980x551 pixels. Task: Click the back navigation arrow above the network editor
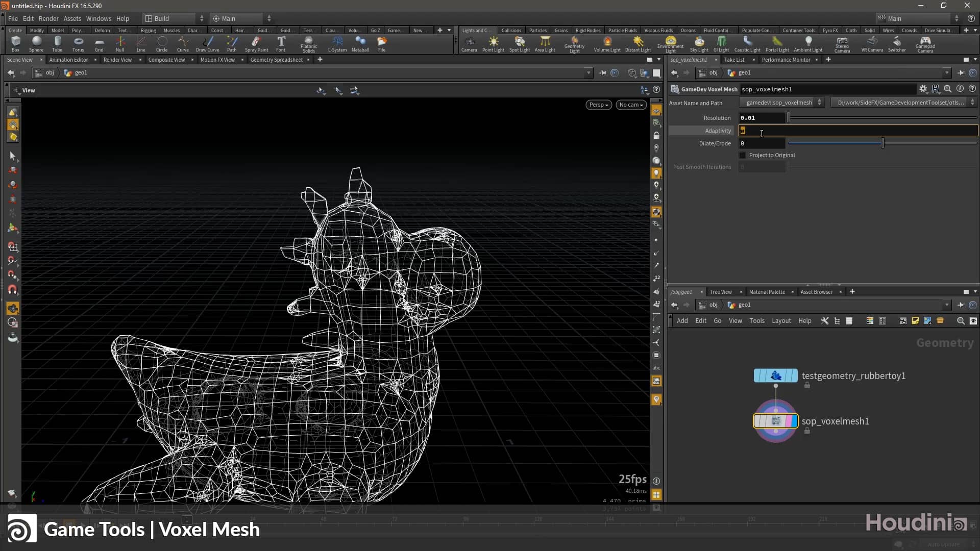675,305
